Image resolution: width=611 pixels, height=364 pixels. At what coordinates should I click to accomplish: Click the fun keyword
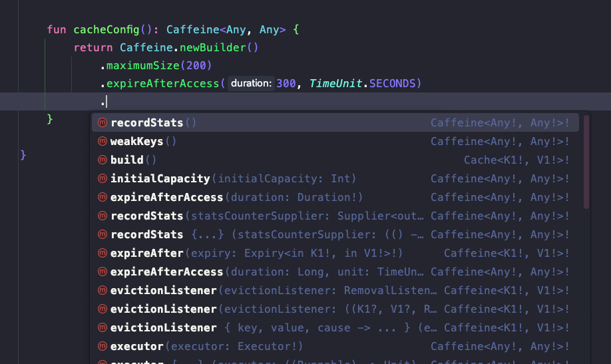tap(57, 30)
